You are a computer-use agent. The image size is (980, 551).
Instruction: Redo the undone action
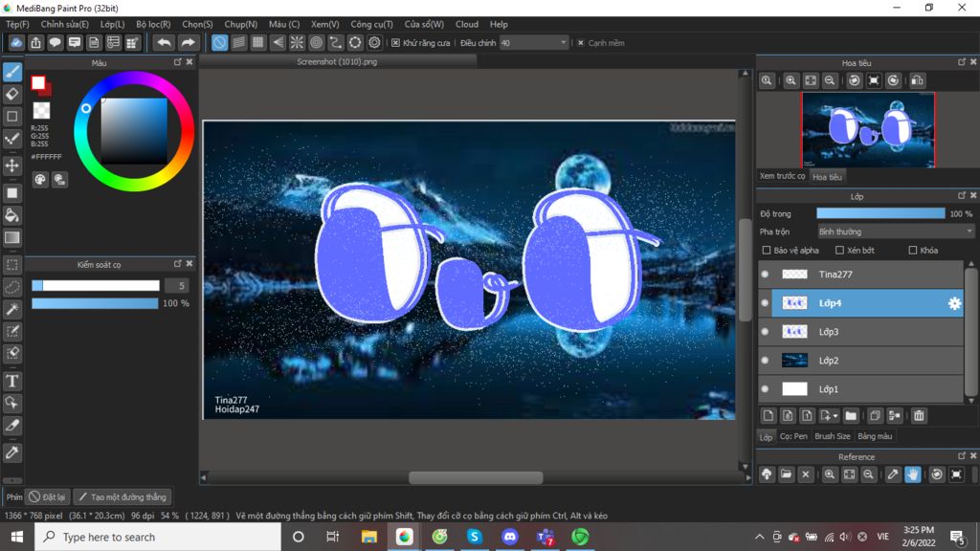pyautogui.click(x=188, y=42)
